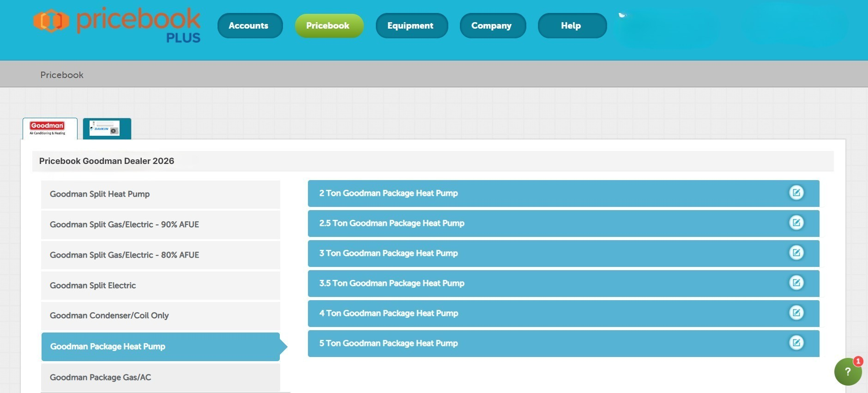Click the Help navigation button
Screen dimensions: 868x393
click(x=572, y=25)
